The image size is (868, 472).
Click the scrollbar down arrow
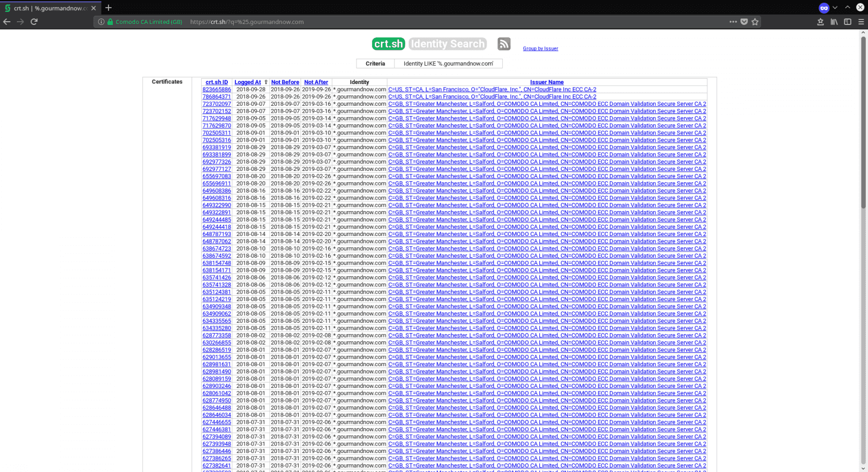coord(863,468)
